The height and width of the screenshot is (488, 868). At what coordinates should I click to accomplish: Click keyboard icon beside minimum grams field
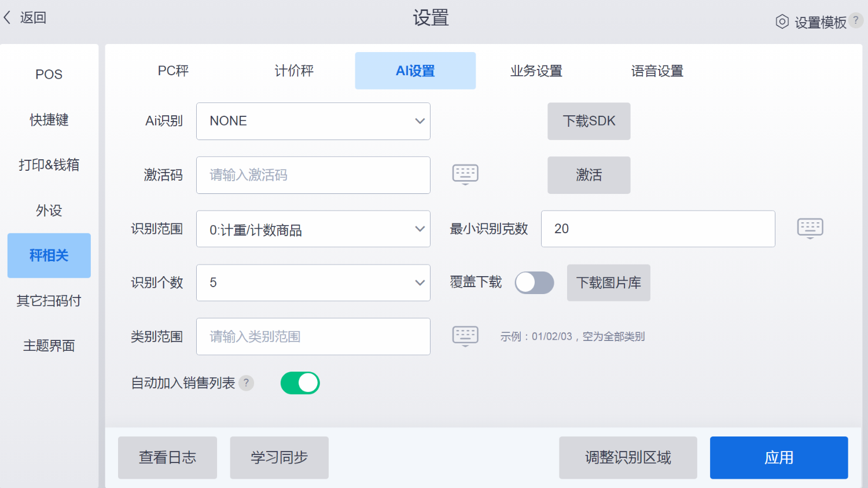(x=810, y=228)
